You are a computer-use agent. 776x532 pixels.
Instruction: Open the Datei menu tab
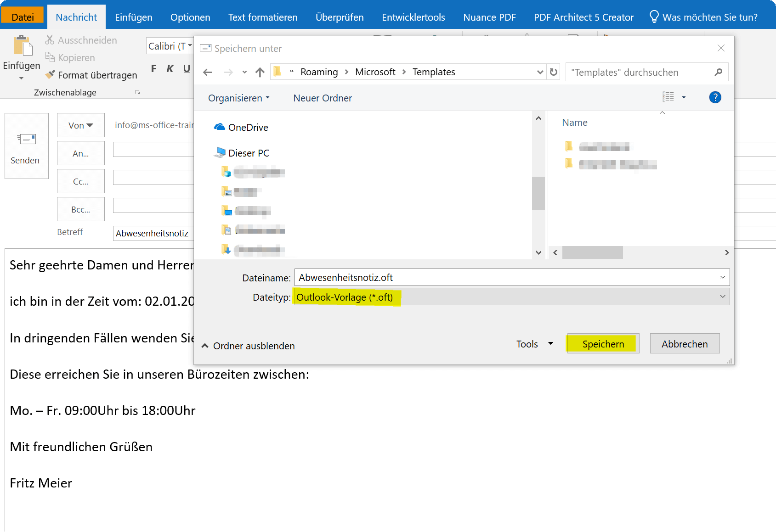click(23, 17)
